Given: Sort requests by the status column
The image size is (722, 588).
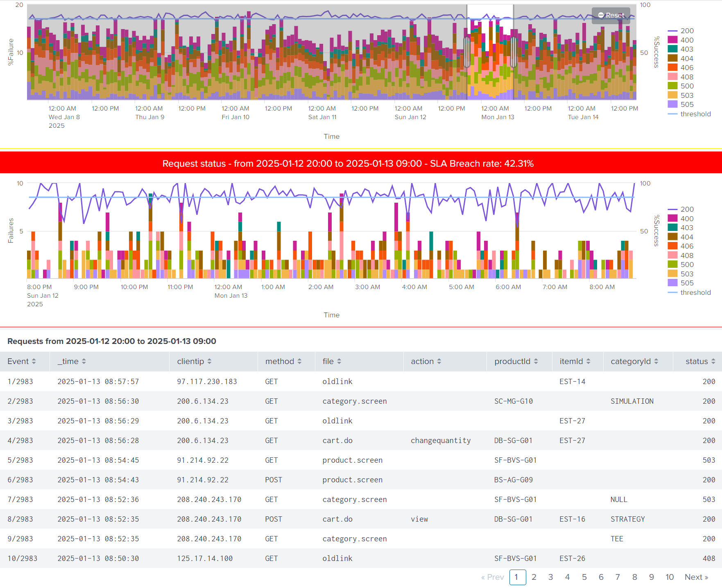Looking at the screenshot, I should [713, 362].
